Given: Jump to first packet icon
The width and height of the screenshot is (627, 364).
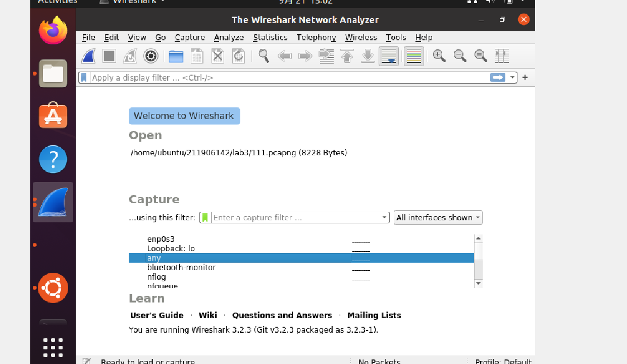Looking at the screenshot, I should point(347,56).
